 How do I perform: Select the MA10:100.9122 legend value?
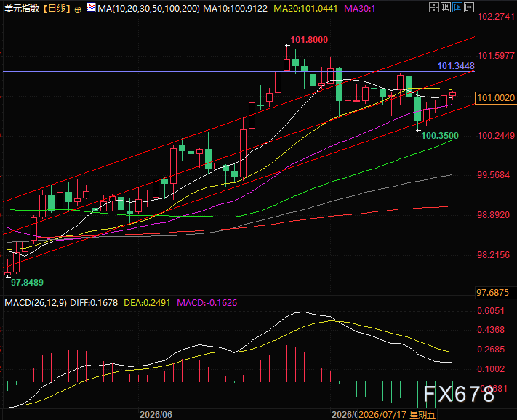click(235, 9)
